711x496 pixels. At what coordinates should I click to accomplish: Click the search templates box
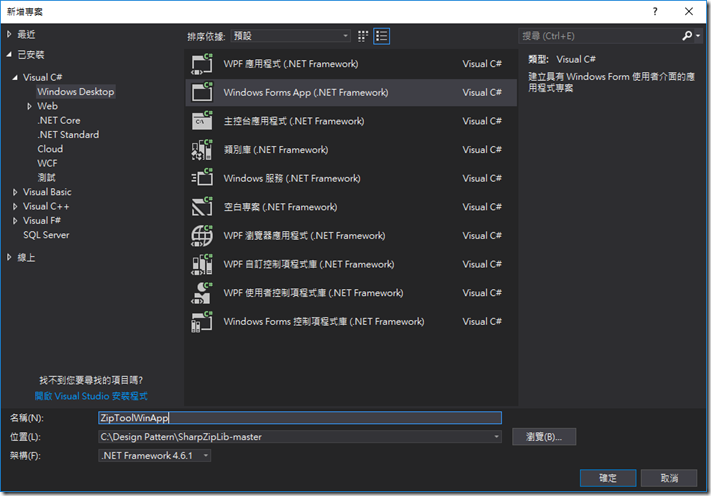(600, 36)
